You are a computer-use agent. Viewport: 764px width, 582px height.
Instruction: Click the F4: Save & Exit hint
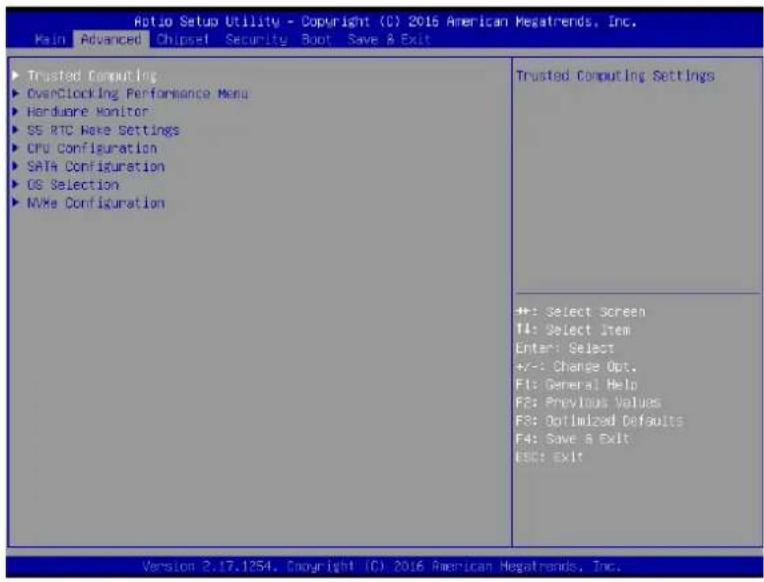(573, 439)
